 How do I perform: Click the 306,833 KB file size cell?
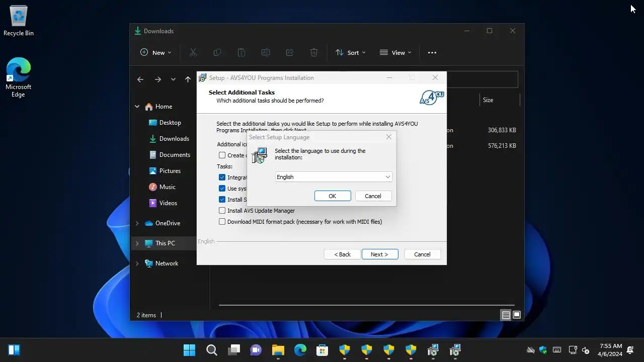(x=502, y=130)
